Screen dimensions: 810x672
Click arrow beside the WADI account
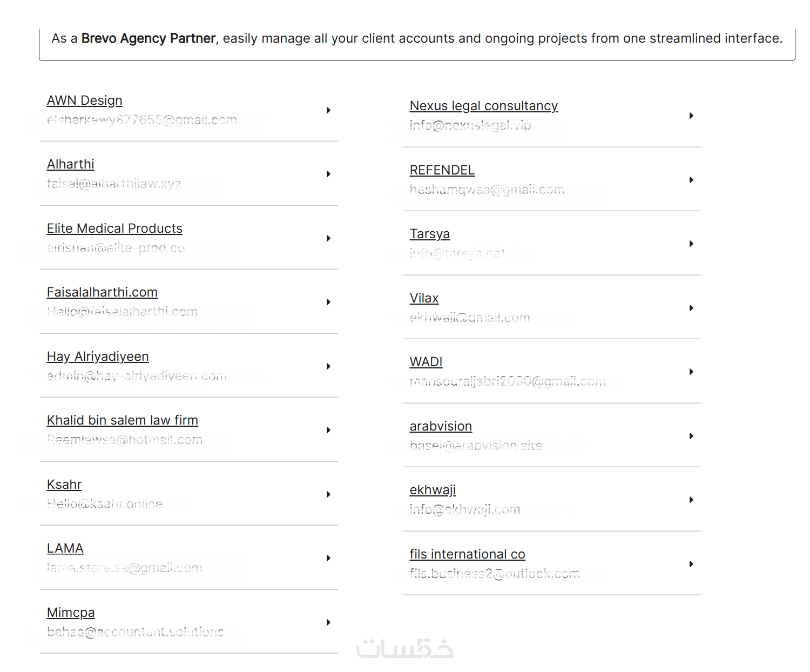tap(691, 372)
